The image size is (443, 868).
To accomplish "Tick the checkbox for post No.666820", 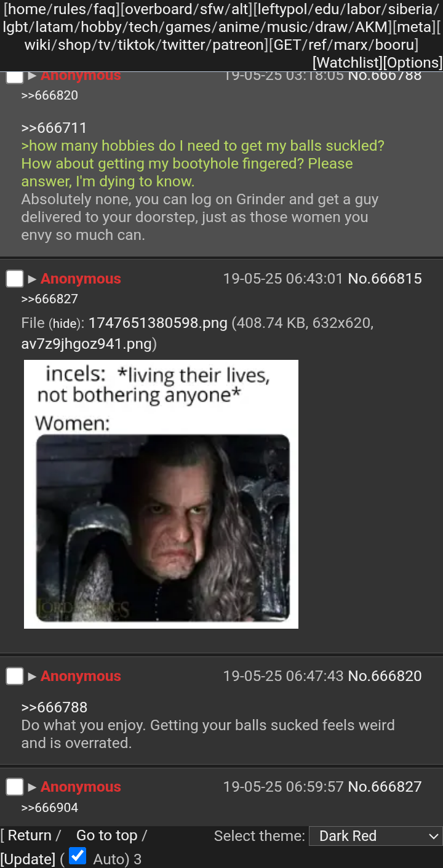I will pos(15,676).
